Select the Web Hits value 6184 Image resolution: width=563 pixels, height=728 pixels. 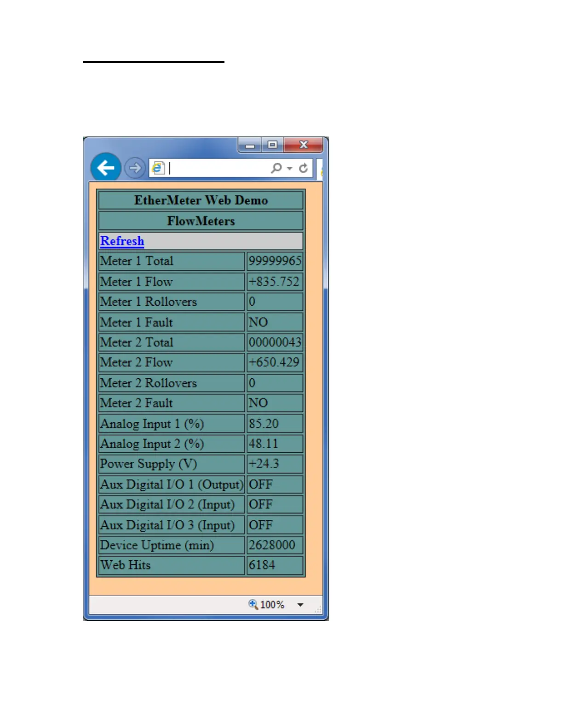[262, 565]
